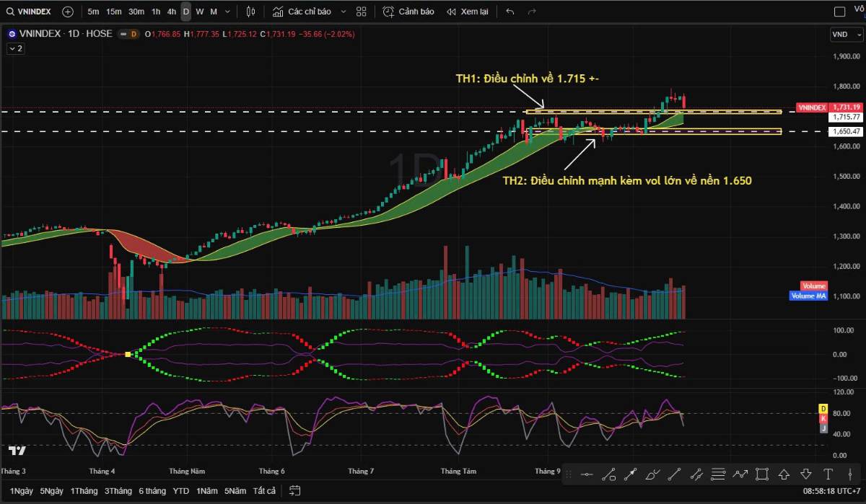The width and height of the screenshot is (866, 504).
Task: Click the 1,715.77 price axis label
Action: click(x=846, y=117)
